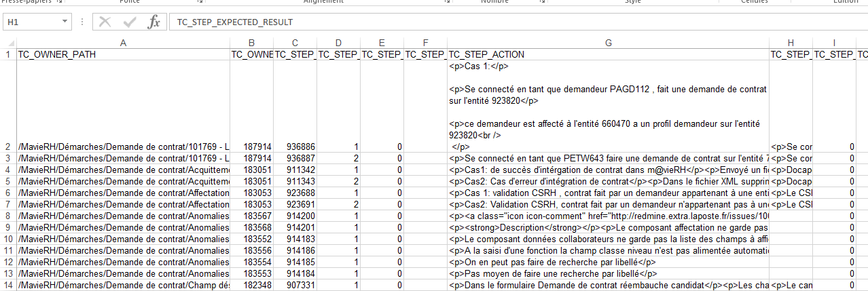This screenshot has width=868, height=291.
Task: Select column A header
Action: [123, 43]
